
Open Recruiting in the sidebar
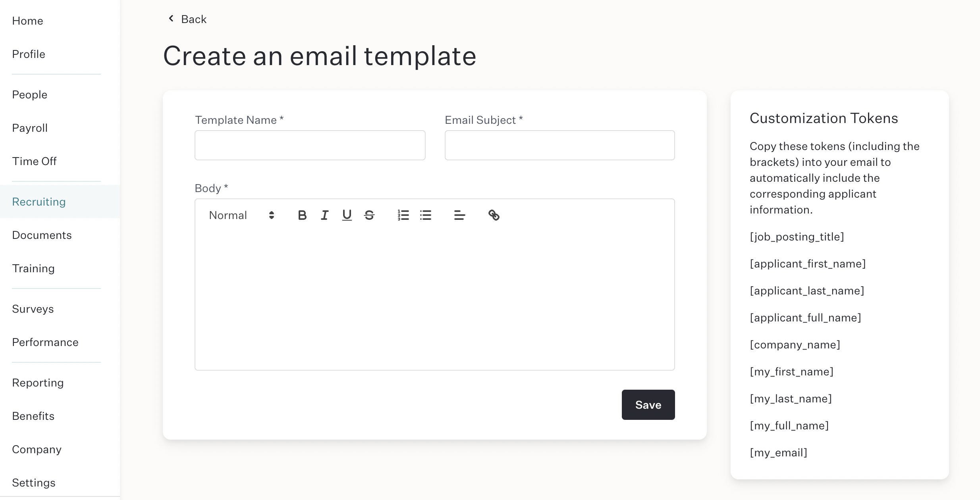(x=39, y=202)
